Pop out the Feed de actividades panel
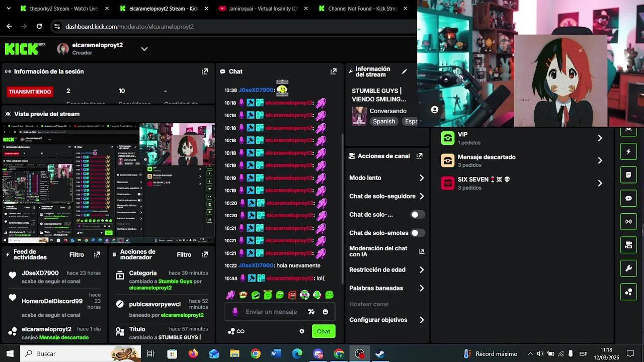644x362 pixels. [x=97, y=255]
